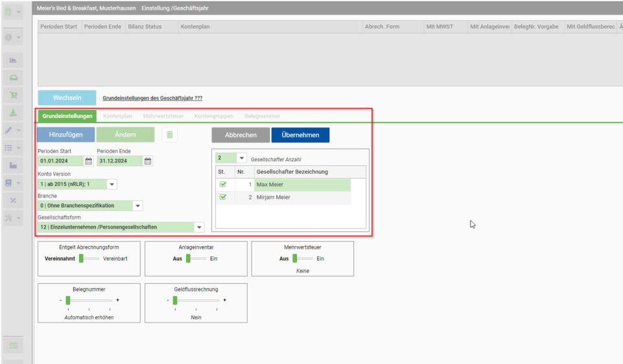
Task: Click the Perioden Start column header
Action: 60,27
